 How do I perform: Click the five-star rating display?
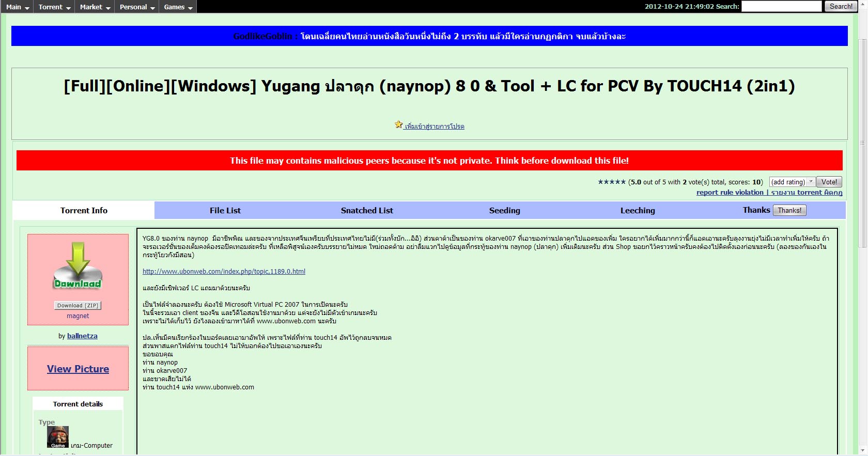click(612, 182)
